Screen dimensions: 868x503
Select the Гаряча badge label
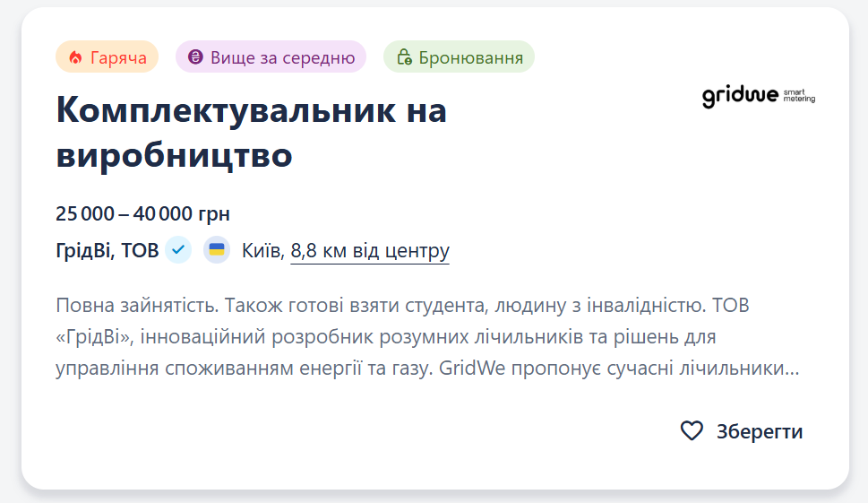(x=118, y=57)
